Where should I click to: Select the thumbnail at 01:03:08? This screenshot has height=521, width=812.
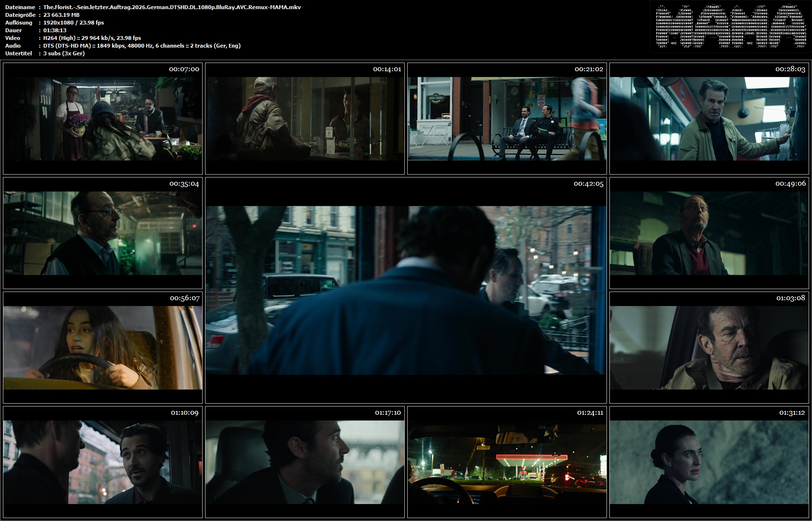(x=709, y=347)
